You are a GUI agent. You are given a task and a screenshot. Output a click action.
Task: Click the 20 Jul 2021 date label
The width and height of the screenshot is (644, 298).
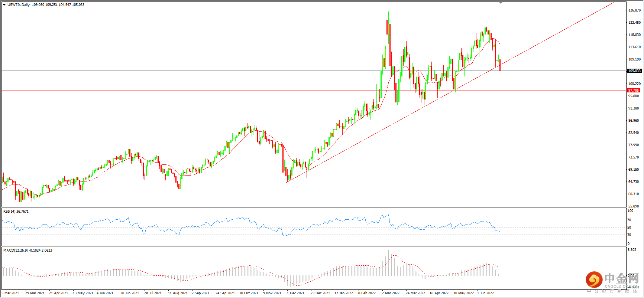point(153,293)
